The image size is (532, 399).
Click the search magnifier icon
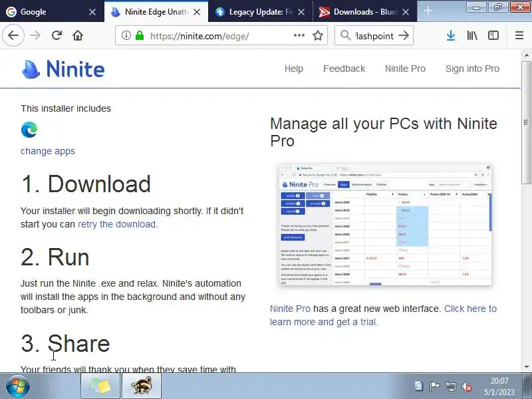(345, 35)
